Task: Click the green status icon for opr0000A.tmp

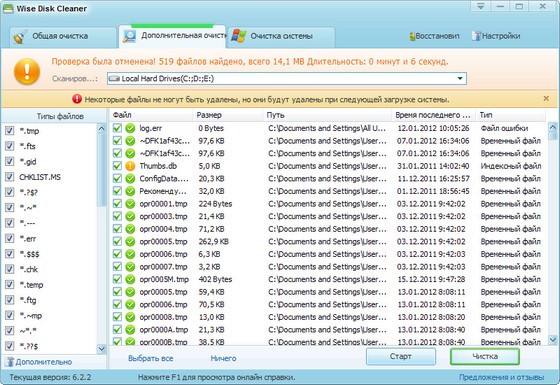Action: pyautogui.click(x=130, y=330)
